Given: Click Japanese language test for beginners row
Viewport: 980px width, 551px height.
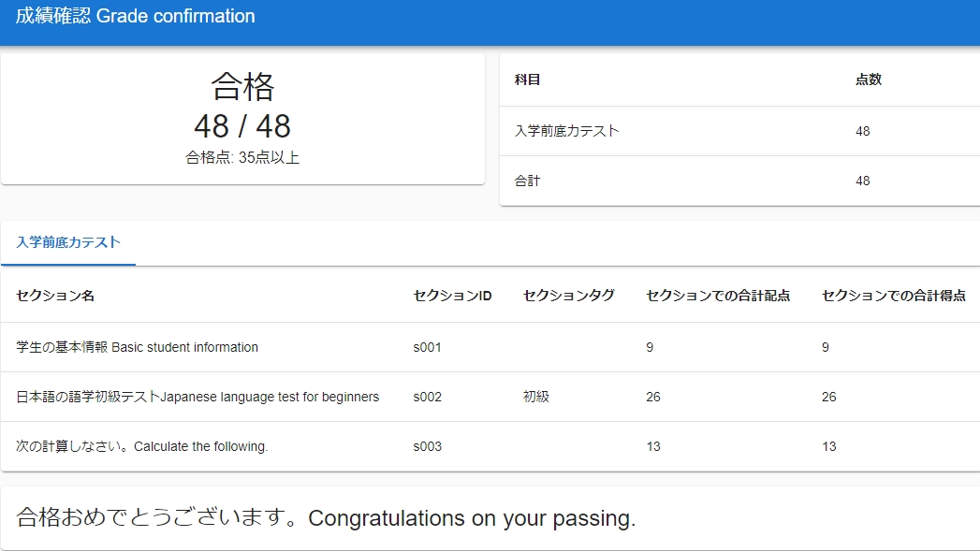Looking at the screenshot, I should tap(490, 397).
